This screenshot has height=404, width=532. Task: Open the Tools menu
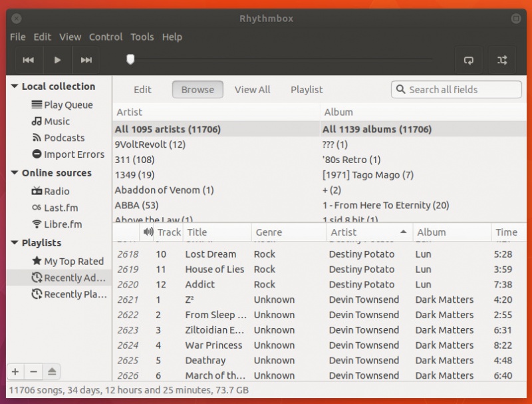[142, 37]
